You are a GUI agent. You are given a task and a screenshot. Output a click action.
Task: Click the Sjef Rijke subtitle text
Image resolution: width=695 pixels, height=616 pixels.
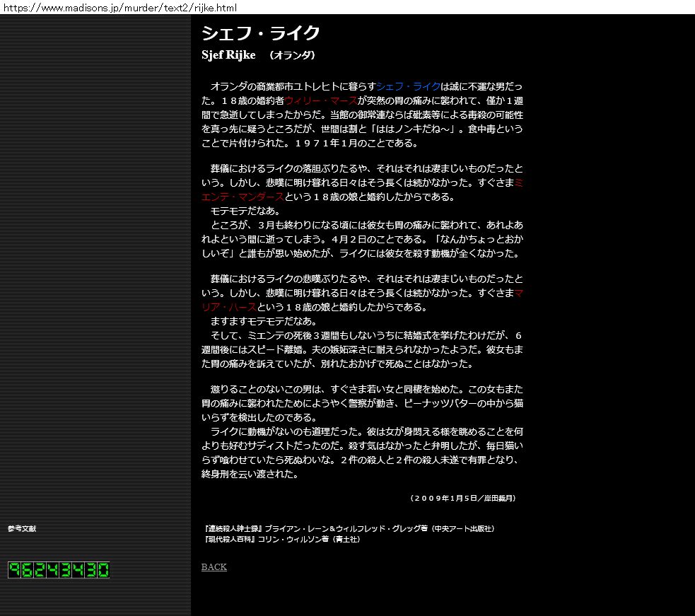228,55
